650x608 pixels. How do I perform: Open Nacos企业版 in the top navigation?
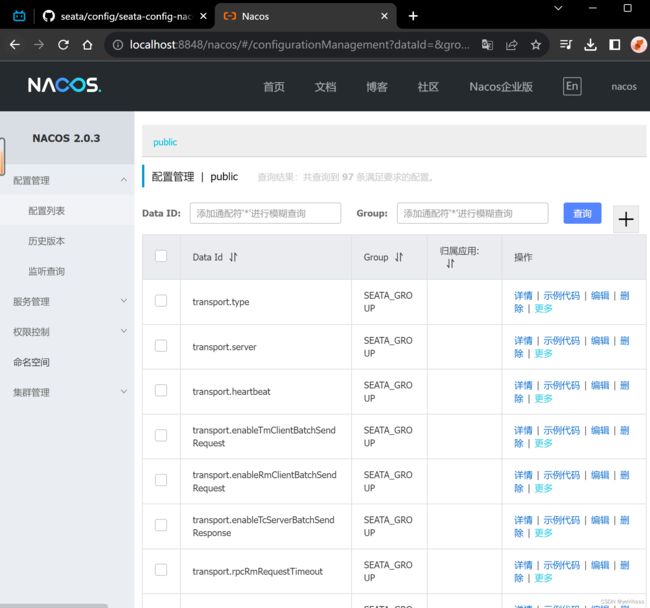pos(501,87)
